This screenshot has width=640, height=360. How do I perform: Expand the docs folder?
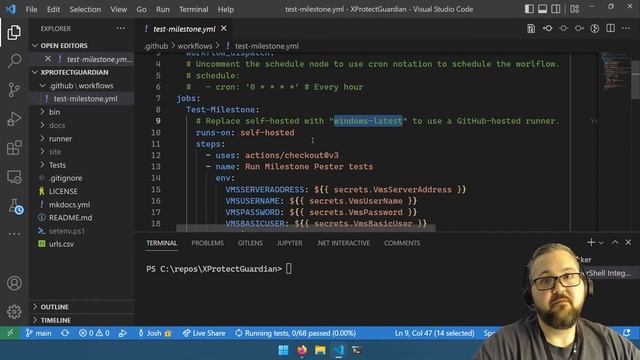point(57,125)
